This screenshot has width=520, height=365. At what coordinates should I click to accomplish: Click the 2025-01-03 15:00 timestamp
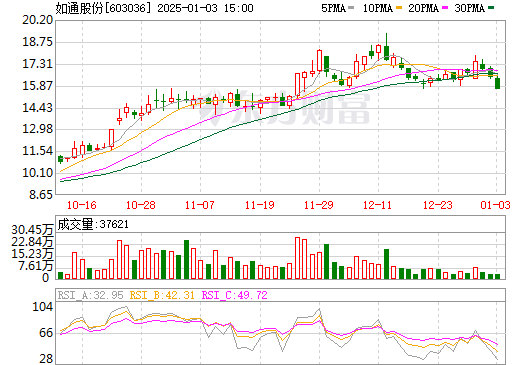click(205, 8)
